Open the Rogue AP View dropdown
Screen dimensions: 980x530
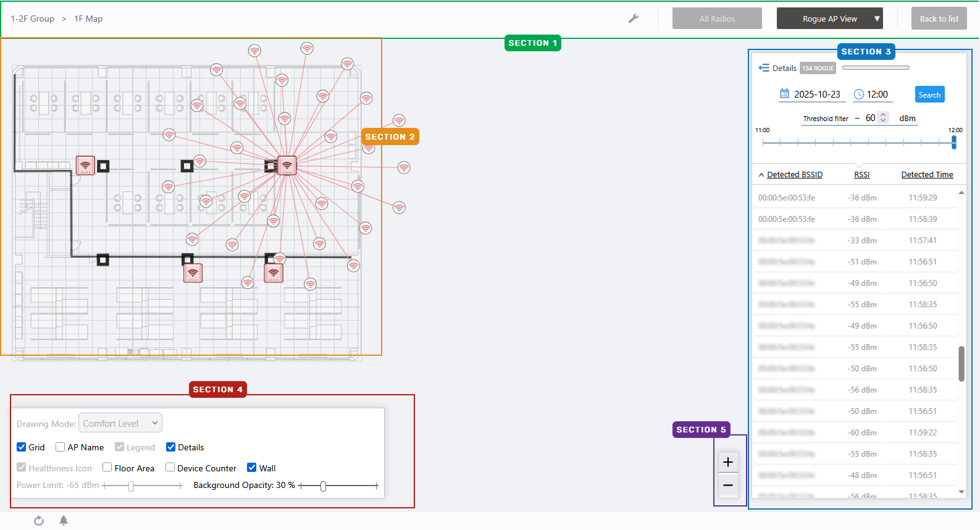coord(829,19)
